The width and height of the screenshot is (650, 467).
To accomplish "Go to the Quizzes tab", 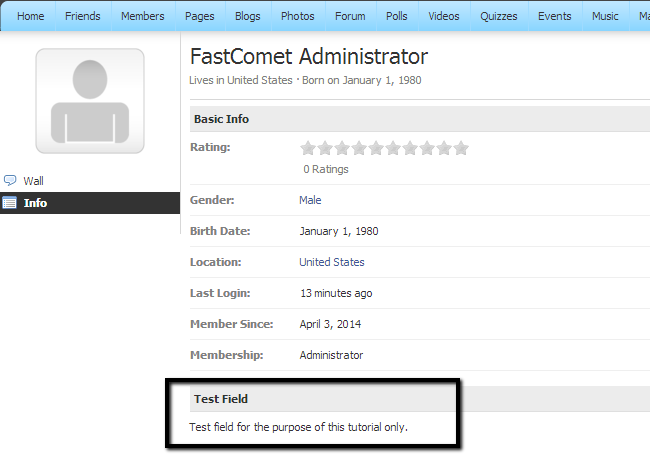I will (499, 16).
